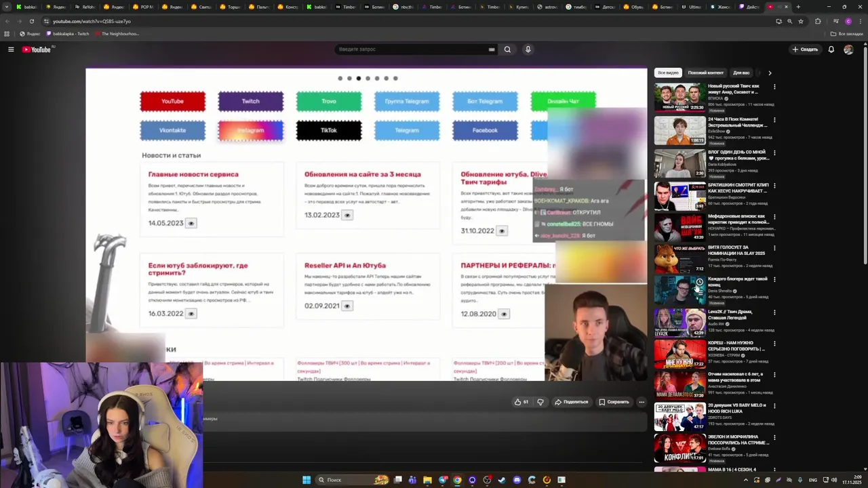Select the 'Все видео' filter chip
This screenshot has height=488, width=868.
point(668,73)
